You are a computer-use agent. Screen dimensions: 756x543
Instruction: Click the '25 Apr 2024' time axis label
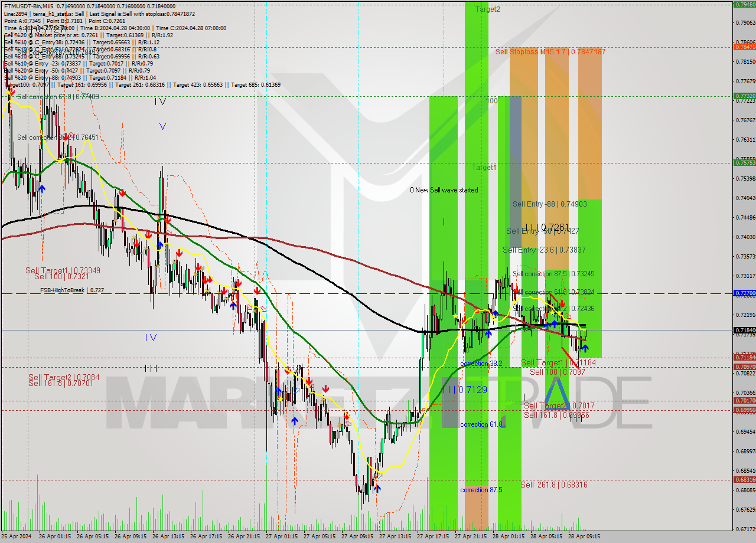pyautogui.click(x=17, y=537)
